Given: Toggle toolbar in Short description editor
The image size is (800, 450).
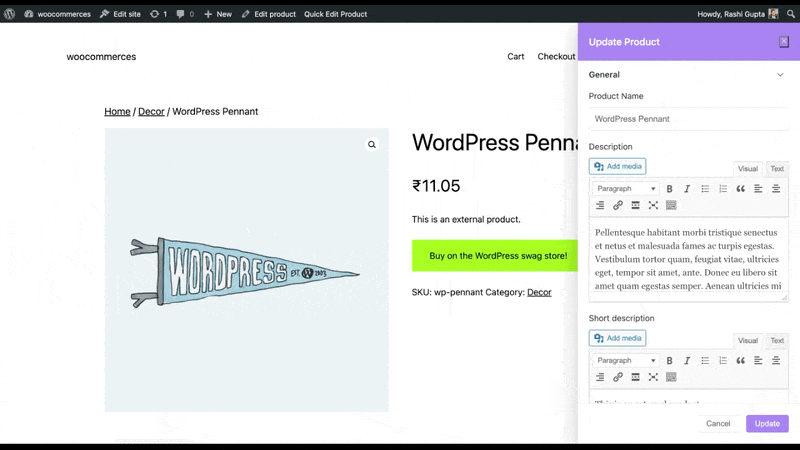Looking at the screenshot, I should point(671,377).
